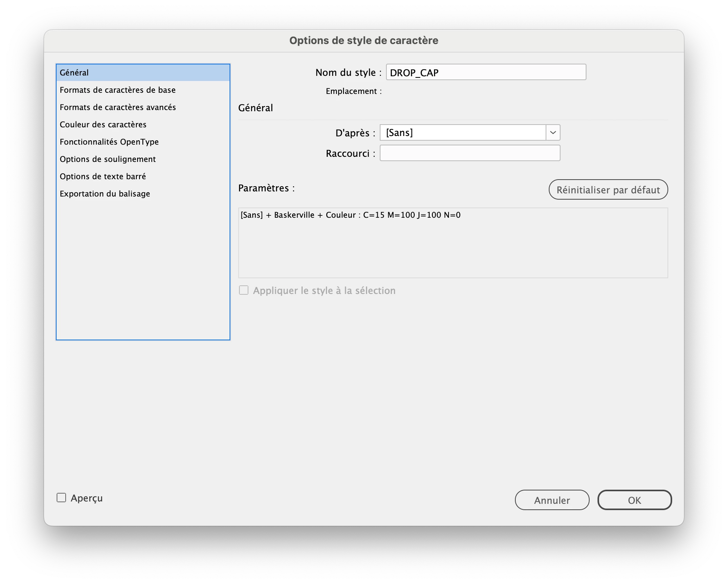Click the 'Général' section heading
Screen dimensions: 728x584
256,108
